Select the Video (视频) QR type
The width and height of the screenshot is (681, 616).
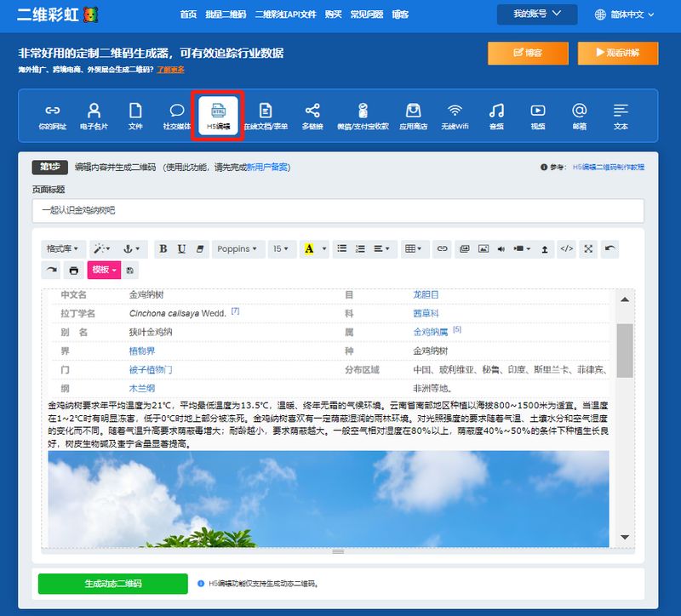coord(538,117)
